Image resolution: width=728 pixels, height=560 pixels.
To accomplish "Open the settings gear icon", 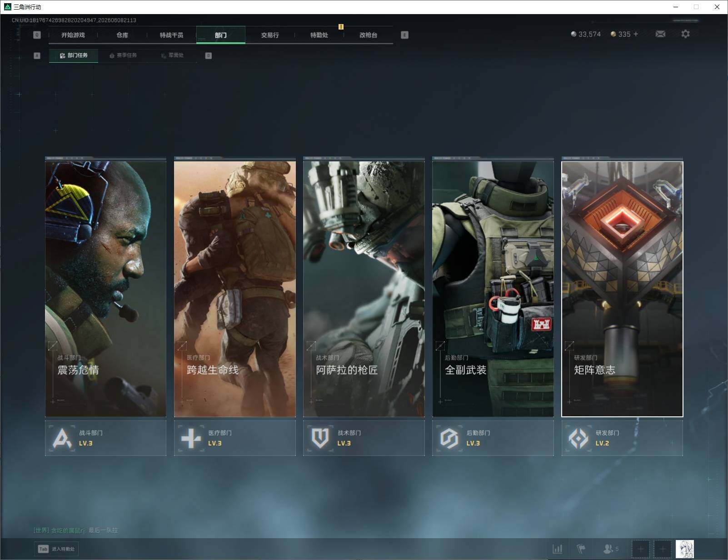I will (685, 34).
